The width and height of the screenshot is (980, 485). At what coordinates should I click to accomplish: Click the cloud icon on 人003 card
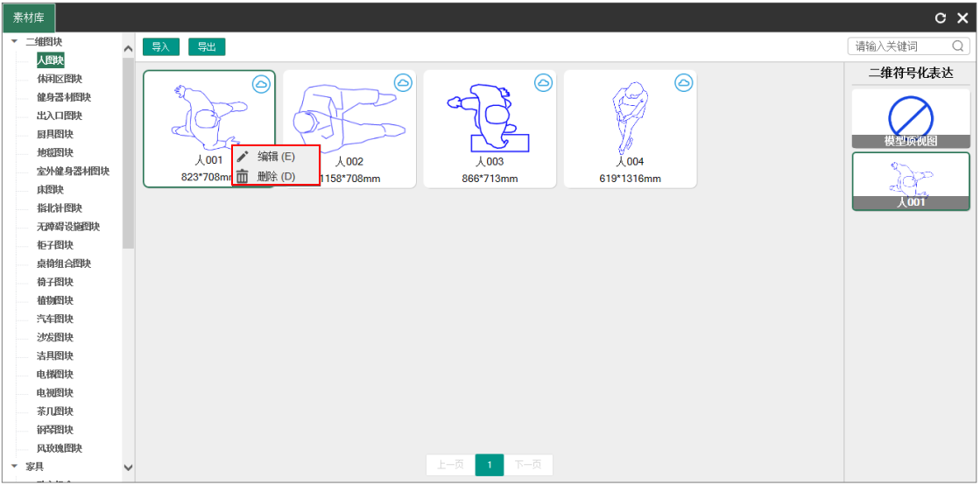(544, 82)
